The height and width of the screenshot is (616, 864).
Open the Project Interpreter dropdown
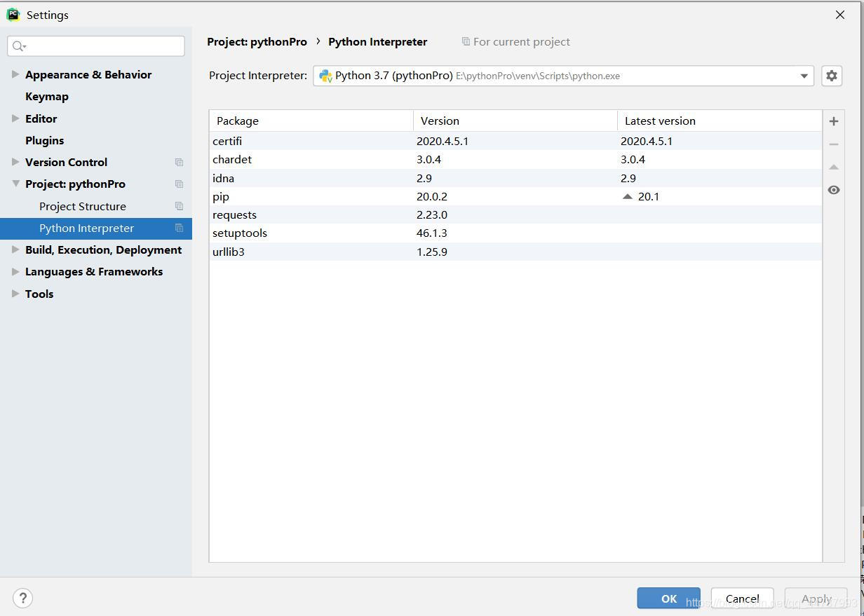coord(804,76)
